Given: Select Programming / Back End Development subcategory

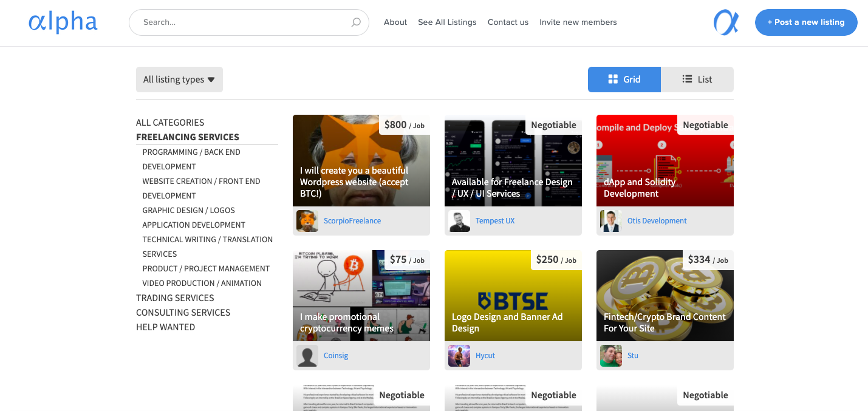Looking at the screenshot, I should pyautogui.click(x=191, y=159).
